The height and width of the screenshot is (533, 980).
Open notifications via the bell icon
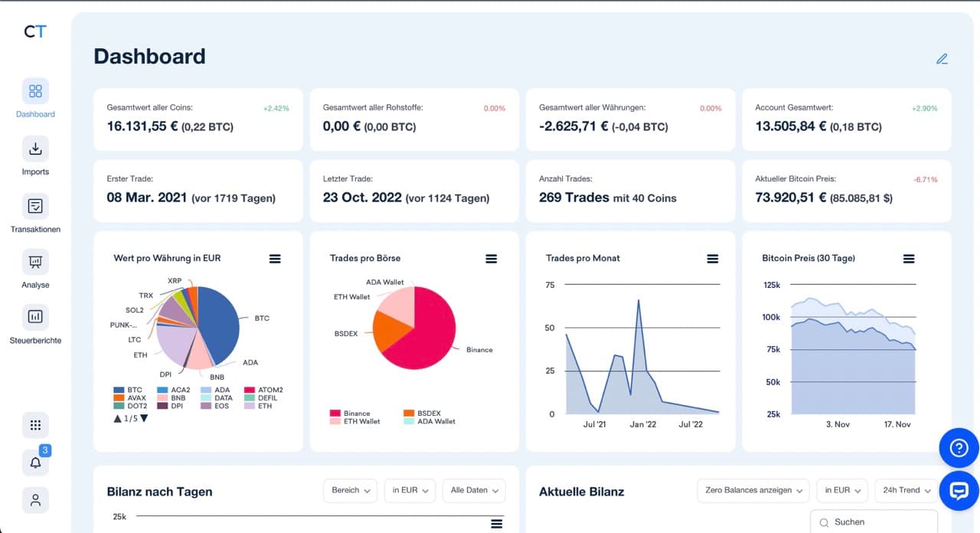pos(34,462)
